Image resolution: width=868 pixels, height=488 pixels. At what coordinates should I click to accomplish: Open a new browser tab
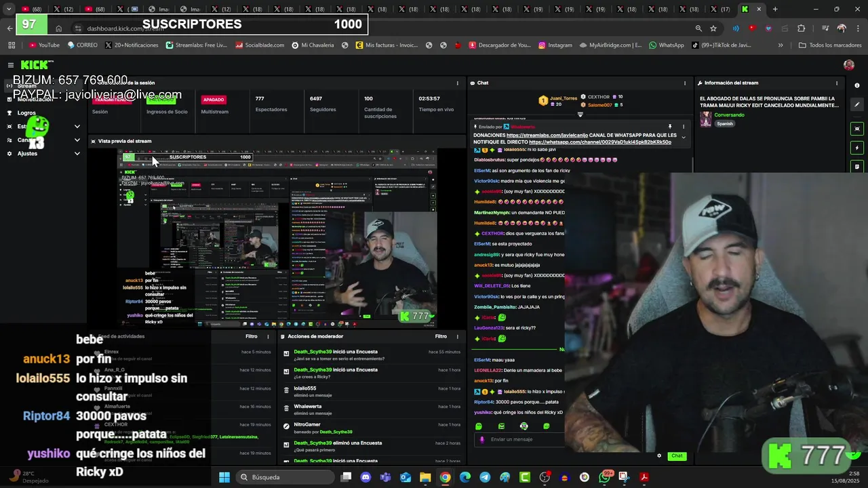775,9
